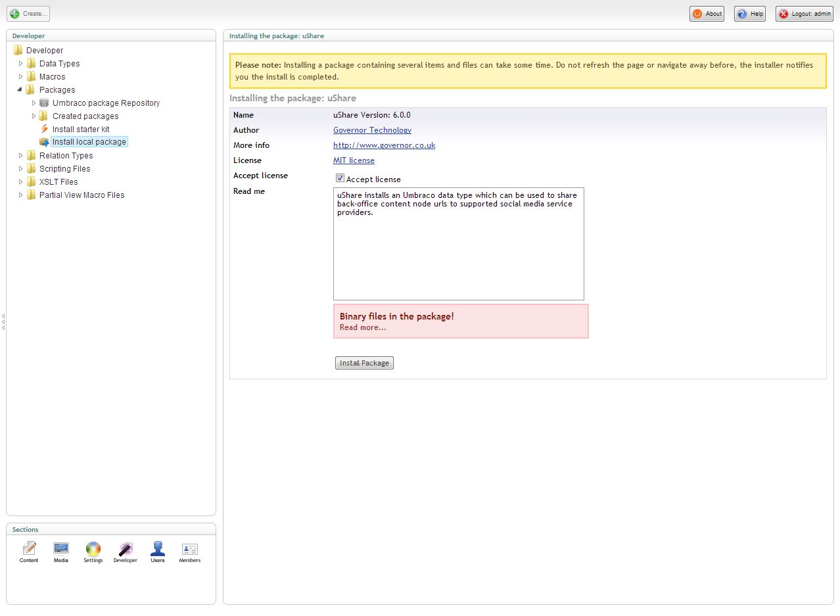The image size is (840, 616).
Task: Select Install starter kit tree item
Action: pyautogui.click(x=81, y=130)
